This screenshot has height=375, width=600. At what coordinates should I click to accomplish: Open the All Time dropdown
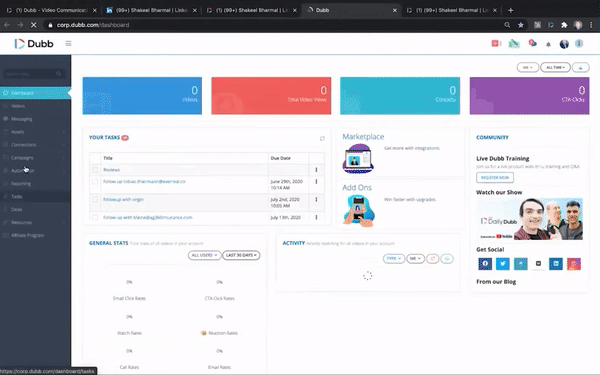(x=555, y=67)
